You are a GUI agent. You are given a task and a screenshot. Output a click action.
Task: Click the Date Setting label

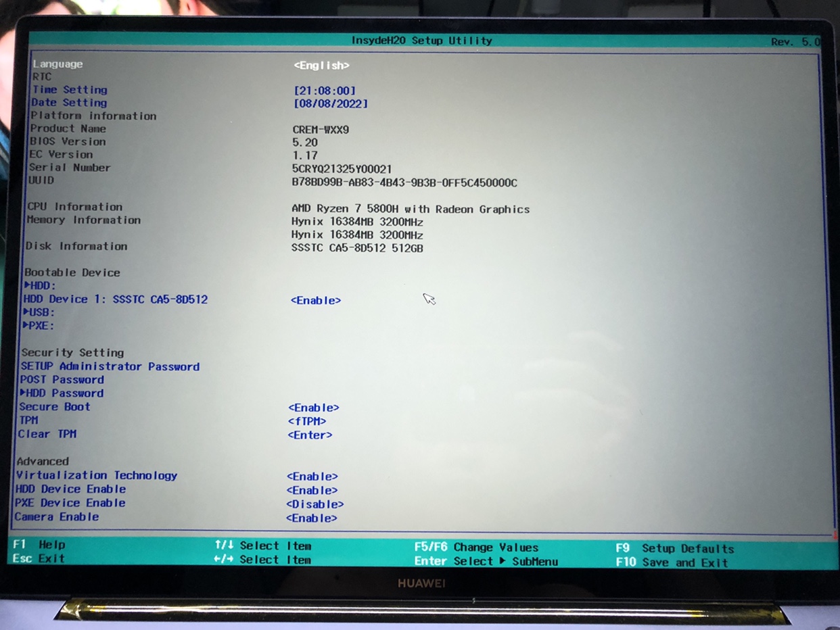[69, 102]
